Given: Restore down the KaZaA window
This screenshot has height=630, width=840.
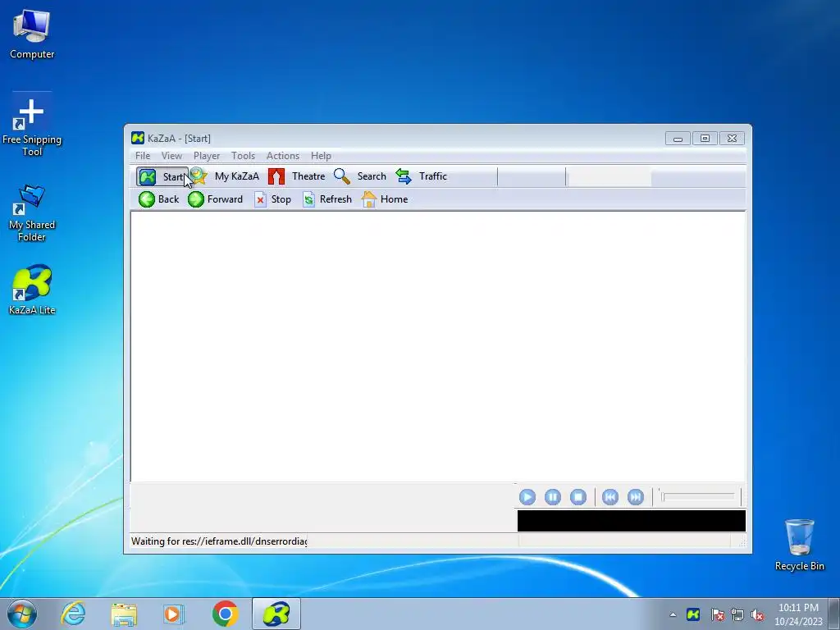Looking at the screenshot, I should point(705,139).
